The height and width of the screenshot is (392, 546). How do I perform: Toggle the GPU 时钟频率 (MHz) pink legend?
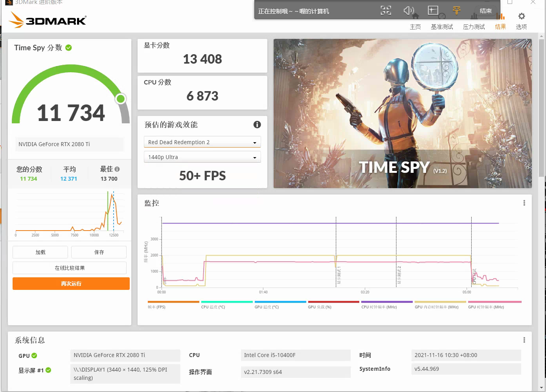tap(495, 305)
